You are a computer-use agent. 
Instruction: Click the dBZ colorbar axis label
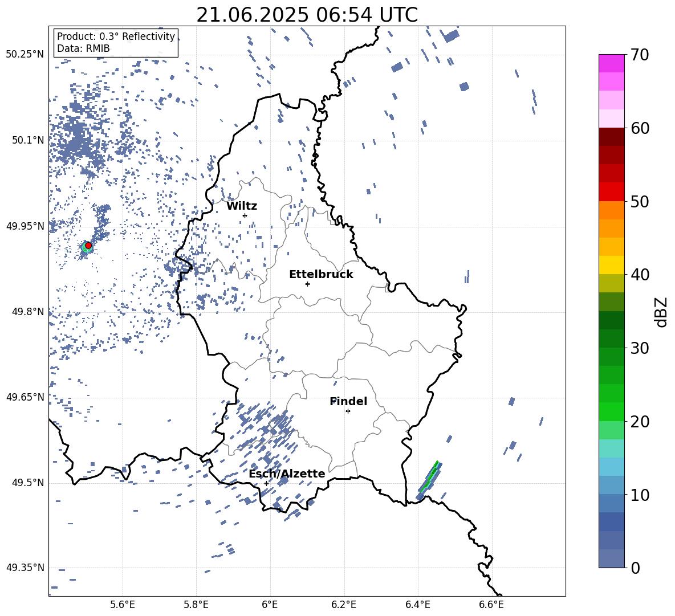tap(662, 312)
